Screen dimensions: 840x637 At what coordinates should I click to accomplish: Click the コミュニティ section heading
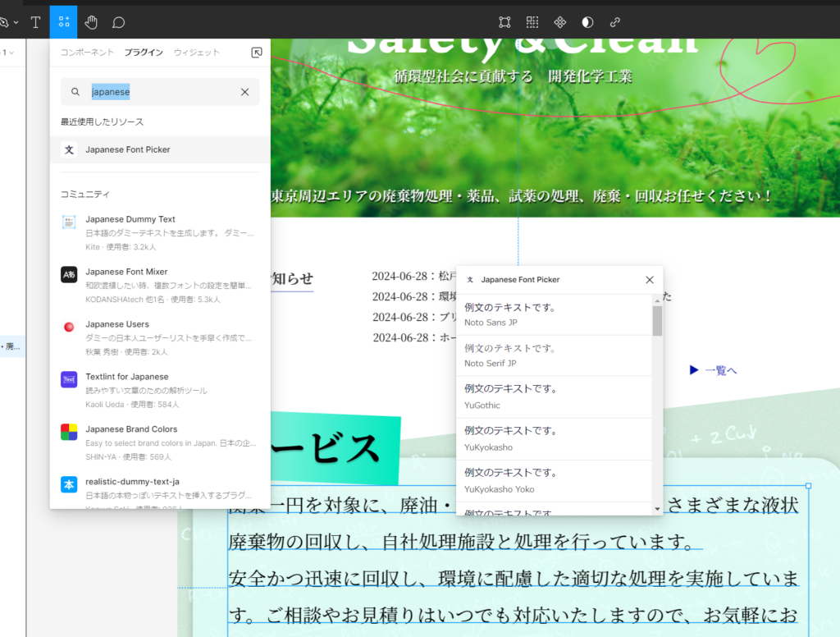[x=84, y=194]
